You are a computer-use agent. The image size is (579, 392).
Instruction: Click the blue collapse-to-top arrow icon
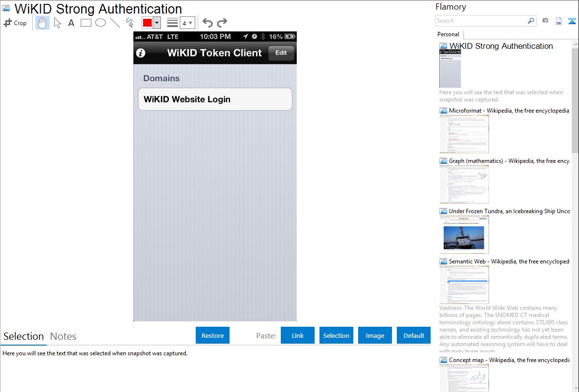click(572, 21)
